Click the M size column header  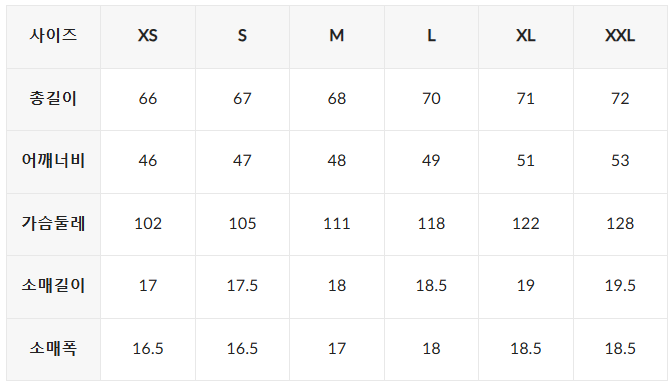[x=337, y=37]
